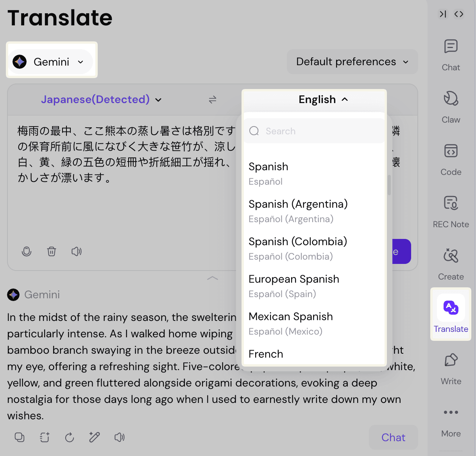The width and height of the screenshot is (476, 456).
Task: Click the Gemini label above the translation
Action: click(42, 295)
